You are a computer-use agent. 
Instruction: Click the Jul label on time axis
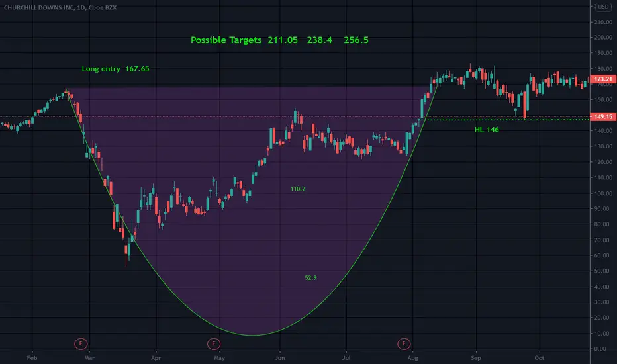click(x=346, y=358)
